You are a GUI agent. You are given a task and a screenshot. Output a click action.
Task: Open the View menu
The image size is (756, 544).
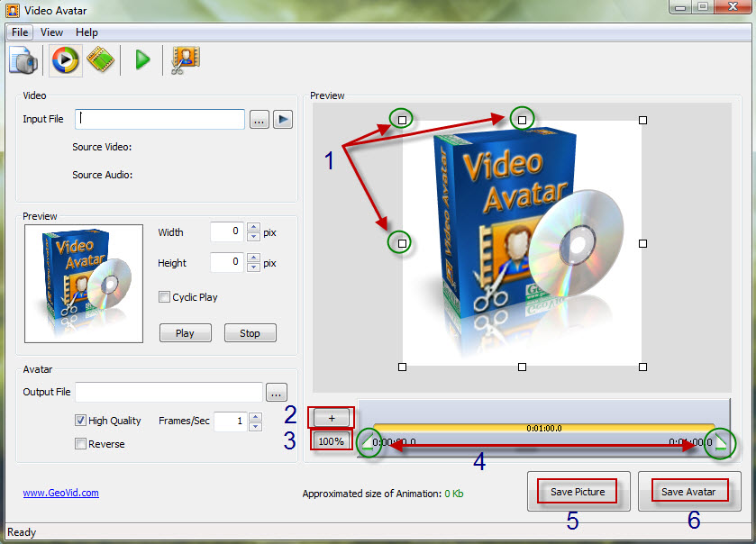(x=51, y=32)
